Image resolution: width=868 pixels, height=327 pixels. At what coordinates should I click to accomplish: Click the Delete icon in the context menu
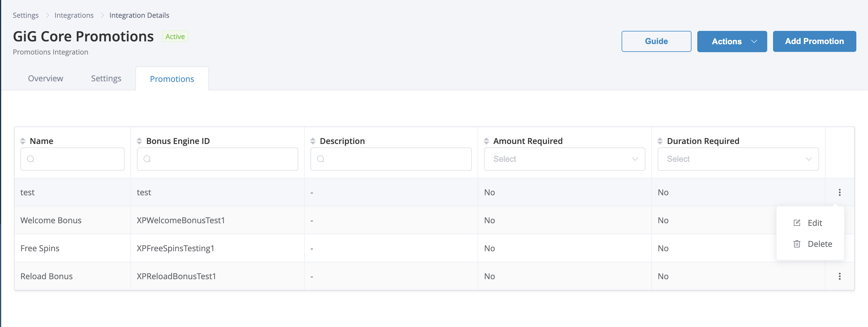click(x=797, y=244)
